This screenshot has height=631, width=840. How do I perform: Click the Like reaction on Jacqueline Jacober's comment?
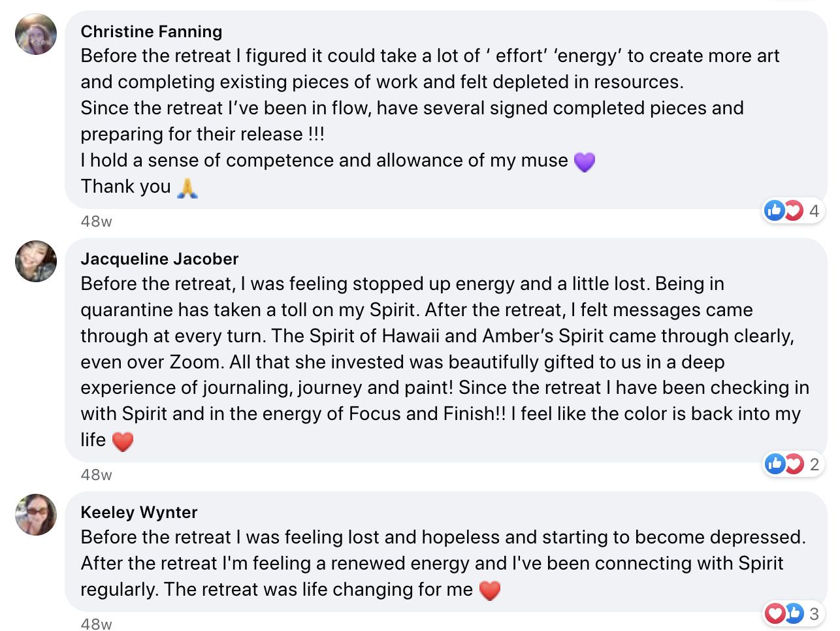click(x=775, y=464)
